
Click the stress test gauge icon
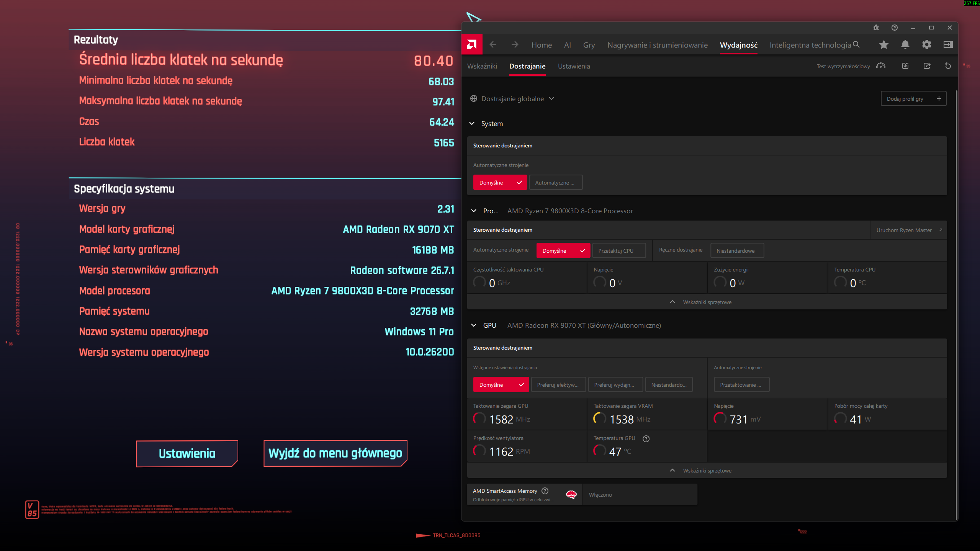click(x=881, y=66)
